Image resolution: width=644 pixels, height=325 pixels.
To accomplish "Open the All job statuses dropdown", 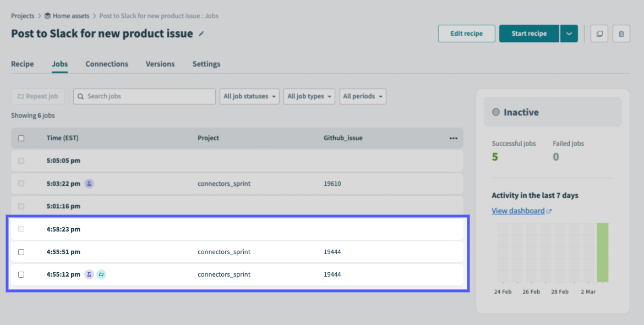I will (249, 96).
